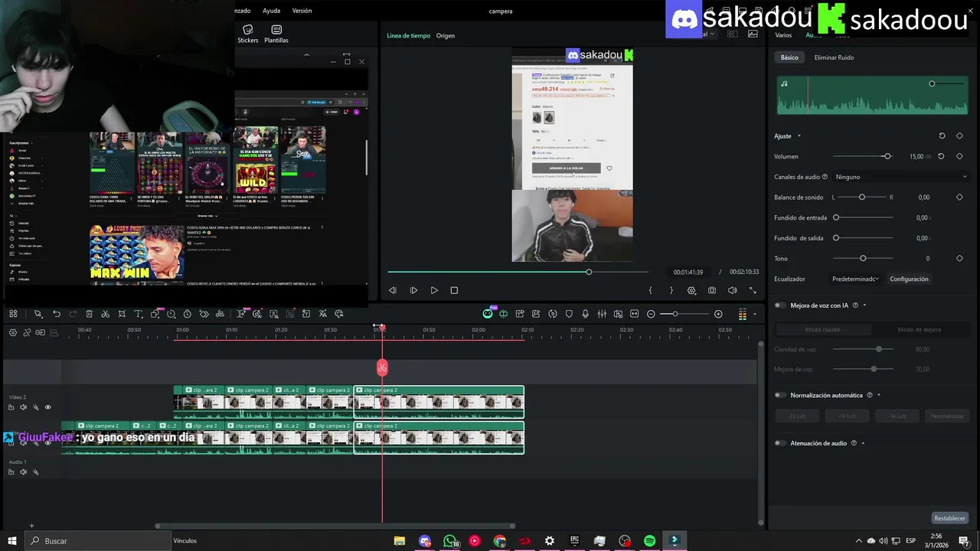
Task: Expand preview to fullscreen
Action: click(753, 291)
